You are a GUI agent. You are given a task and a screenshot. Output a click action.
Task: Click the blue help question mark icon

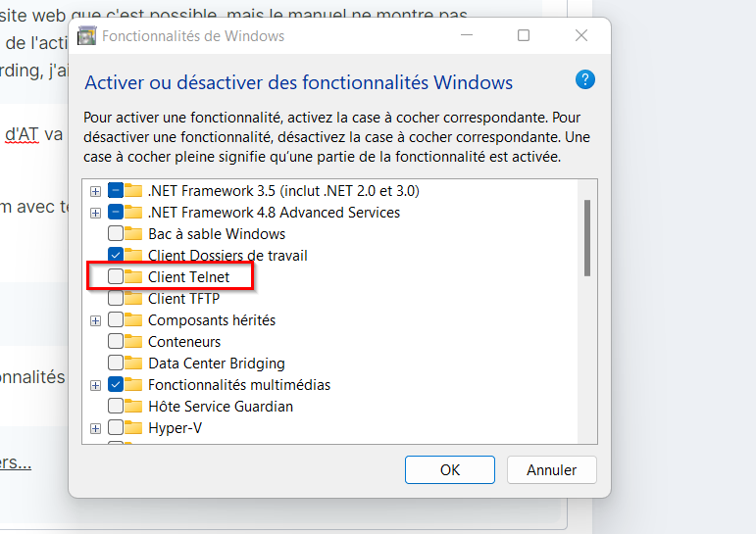(x=585, y=80)
